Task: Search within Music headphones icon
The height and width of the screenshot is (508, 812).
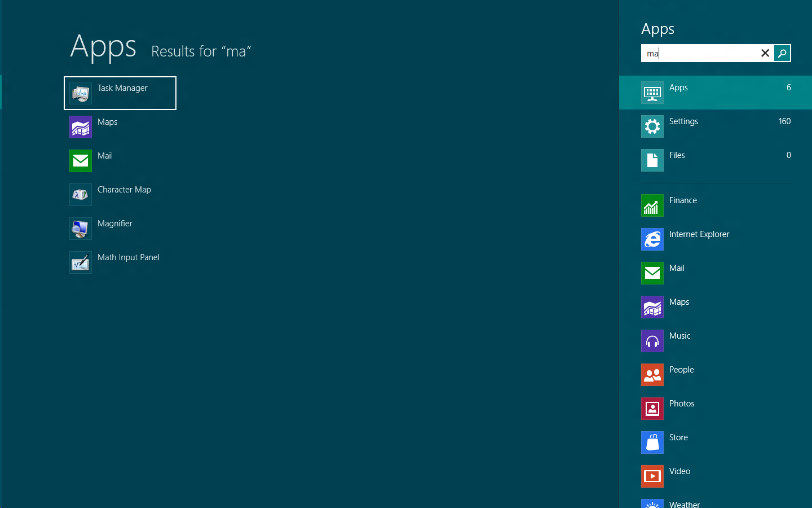Action: 652,341
